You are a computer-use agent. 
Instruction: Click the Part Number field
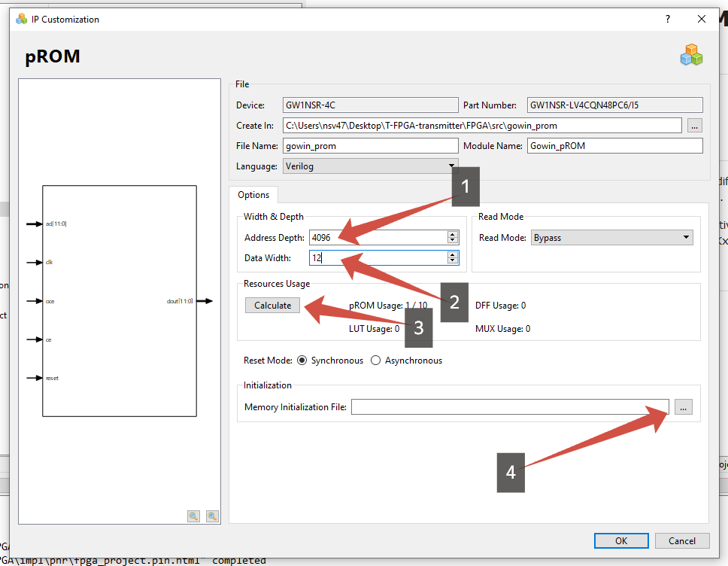click(x=614, y=105)
